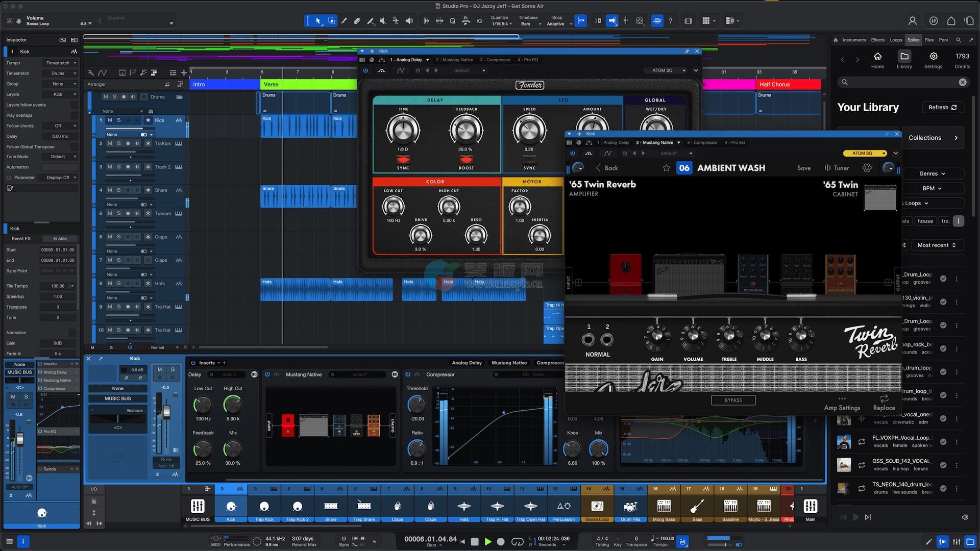Select the Eraser tool in toolbar
The image size is (980, 551).
(x=357, y=21)
